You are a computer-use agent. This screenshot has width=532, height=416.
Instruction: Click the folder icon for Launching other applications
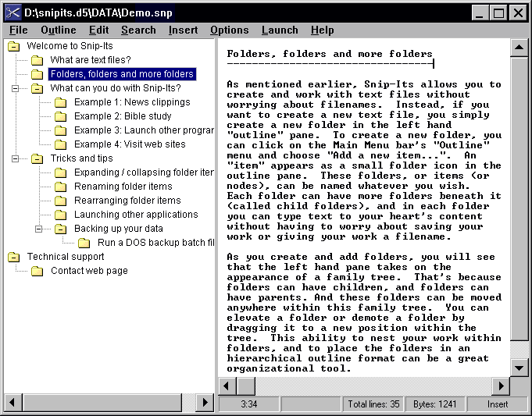[x=60, y=215]
